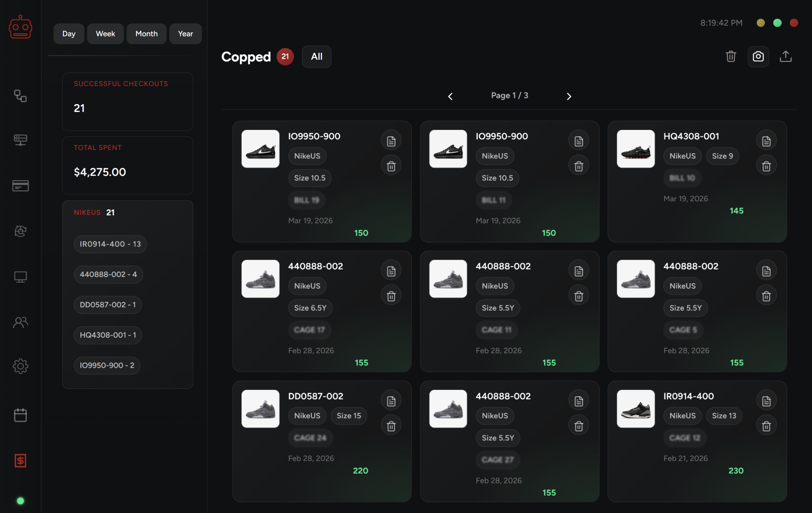Image resolution: width=812 pixels, height=513 pixels.
Task: Open the accounts people icon in the sidebar
Action: point(20,322)
